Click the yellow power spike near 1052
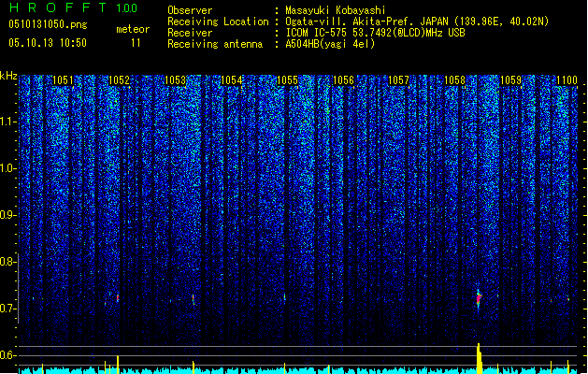This screenshot has height=374, width=588. [118, 365]
